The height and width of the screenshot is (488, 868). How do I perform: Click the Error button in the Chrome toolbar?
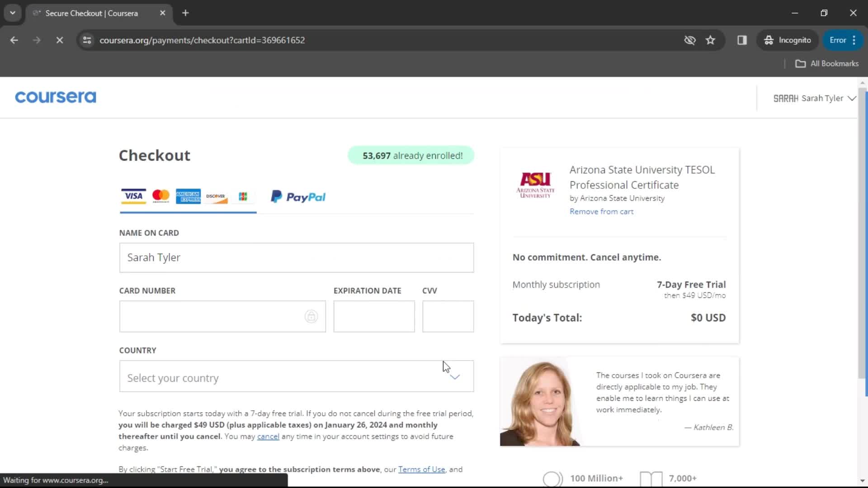tap(843, 40)
